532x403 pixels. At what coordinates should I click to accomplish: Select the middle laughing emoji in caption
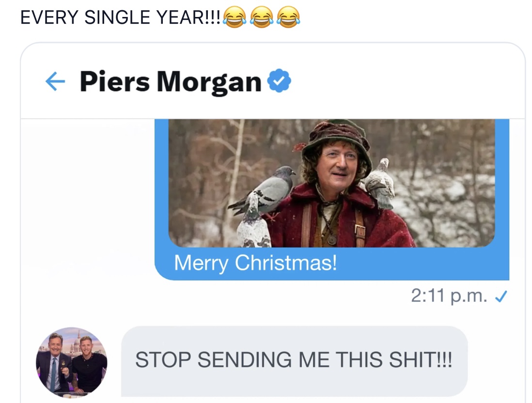(262, 18)
